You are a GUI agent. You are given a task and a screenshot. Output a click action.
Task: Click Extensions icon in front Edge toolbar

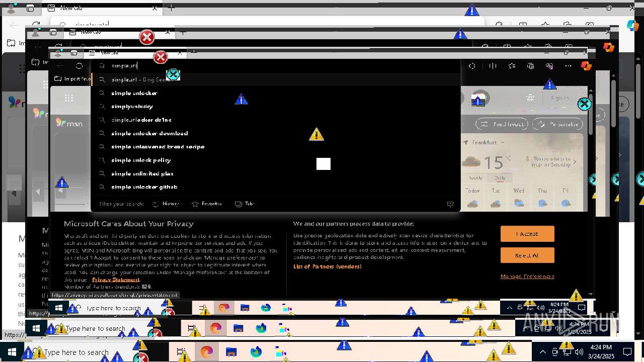[472, 66]
